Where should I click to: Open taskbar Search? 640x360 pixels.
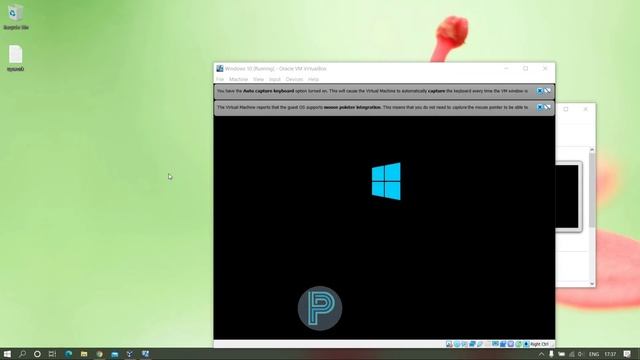(x=22, y=354)
